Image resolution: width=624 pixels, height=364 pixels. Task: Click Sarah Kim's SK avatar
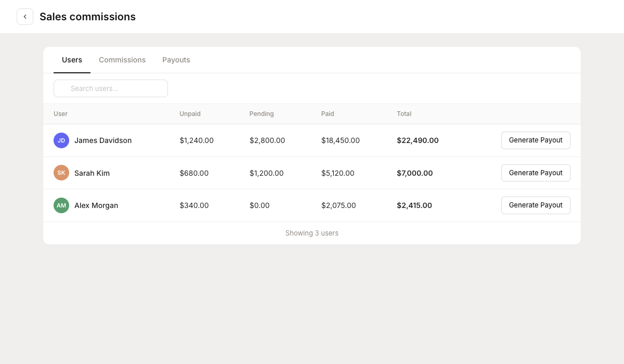61,173
